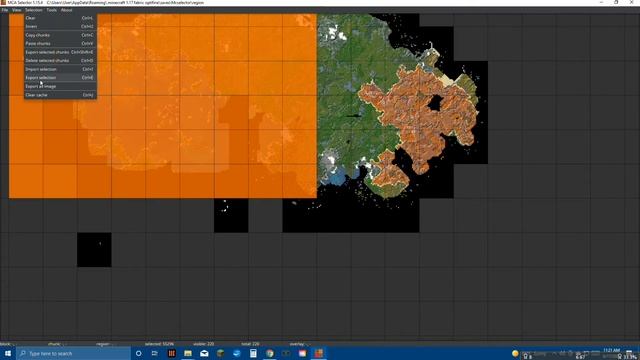
Task: Click the isolated black region tile at lower left
Action: [94, 250]
